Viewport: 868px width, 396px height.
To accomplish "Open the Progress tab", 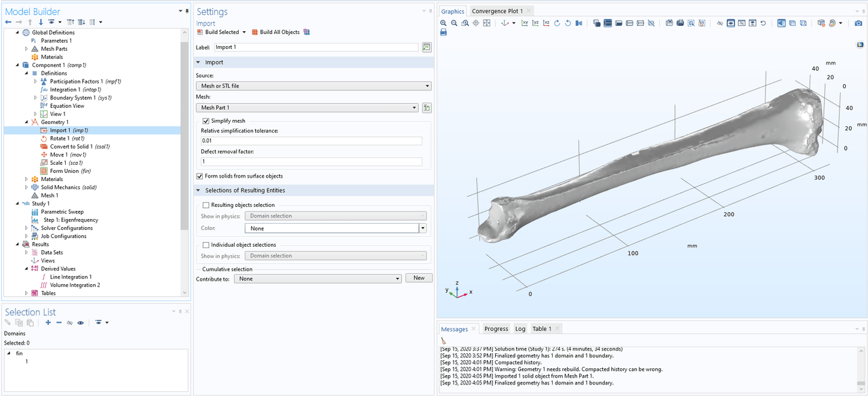I will (496, 329).
